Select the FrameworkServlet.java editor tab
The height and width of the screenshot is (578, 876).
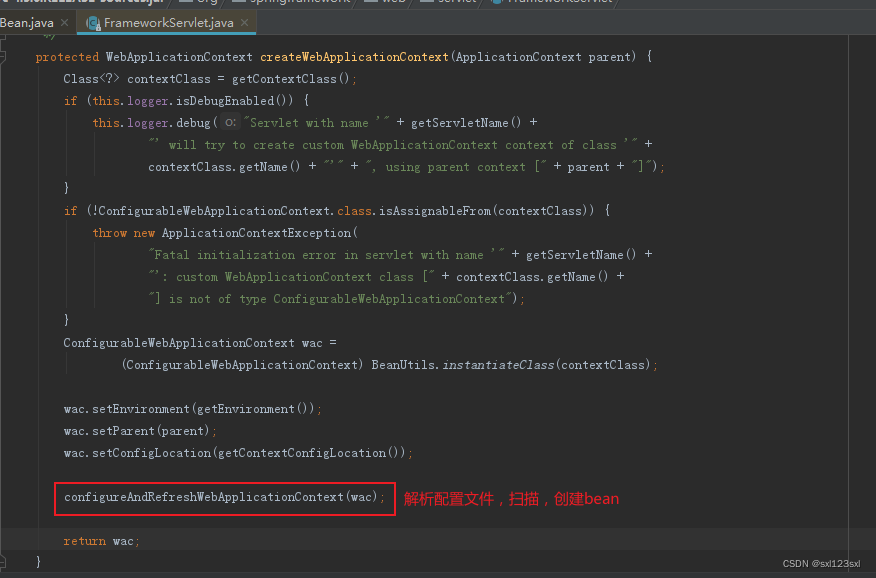(x=168, y=23)
